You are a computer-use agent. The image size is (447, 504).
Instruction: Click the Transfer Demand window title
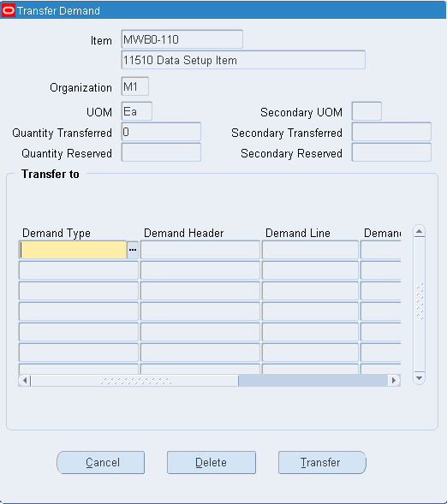coord(58,10)
